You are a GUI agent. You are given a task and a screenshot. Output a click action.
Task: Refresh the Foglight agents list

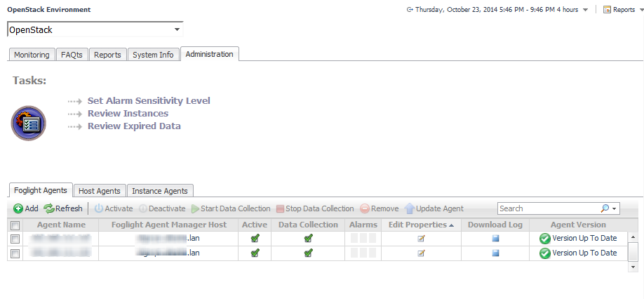click(63, 208)
